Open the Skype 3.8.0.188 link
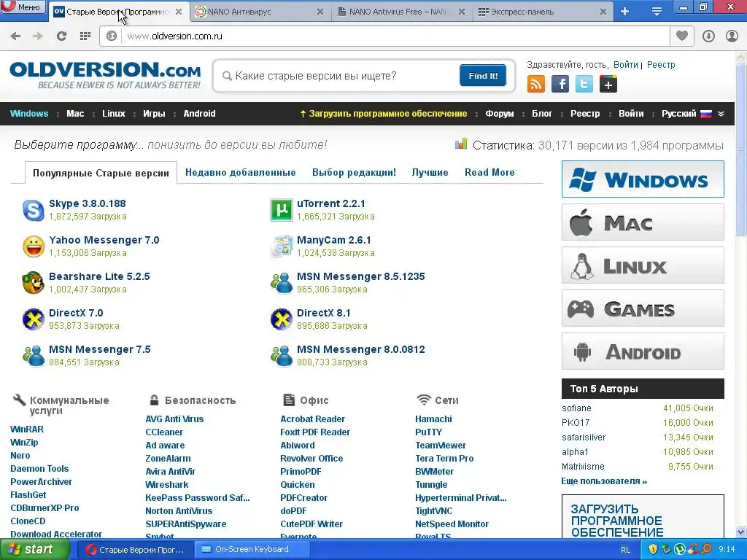Screen dimensions: 747x560 (88, 204)
